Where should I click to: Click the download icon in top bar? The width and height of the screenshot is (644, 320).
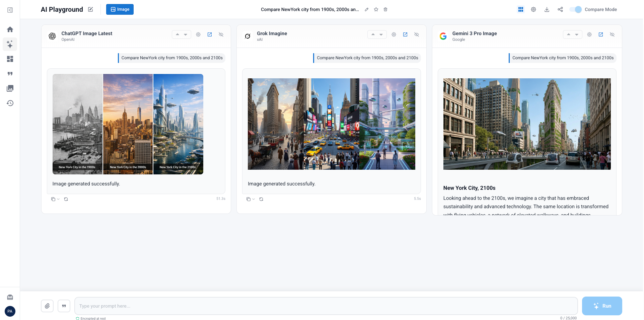[x=547, y=9]
